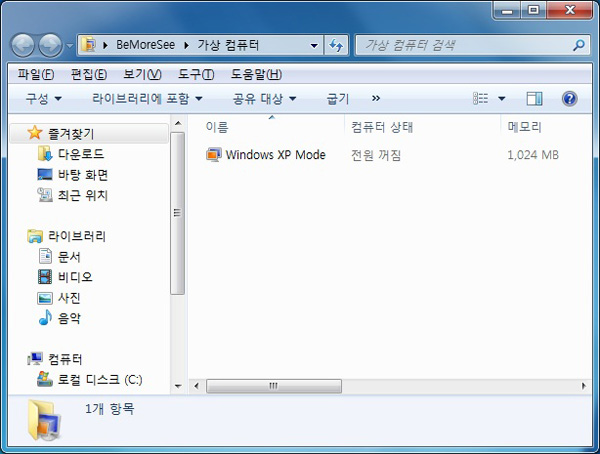Sort by 컴퓨터 상태 column header

point(382,127)
